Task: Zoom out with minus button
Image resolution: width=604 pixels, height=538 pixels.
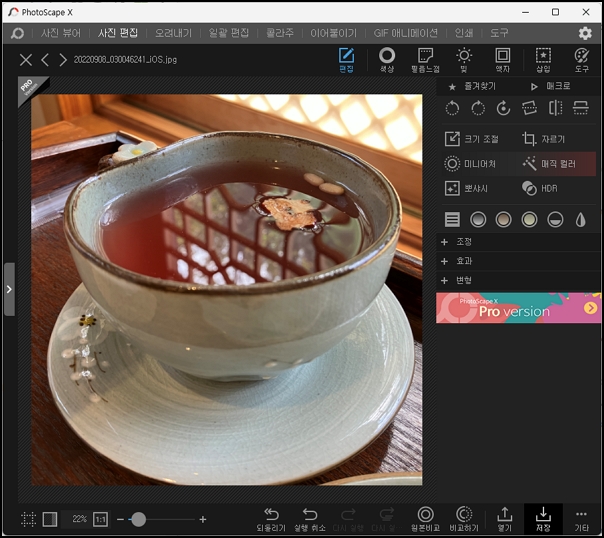Action: click(x=120, y=520)
